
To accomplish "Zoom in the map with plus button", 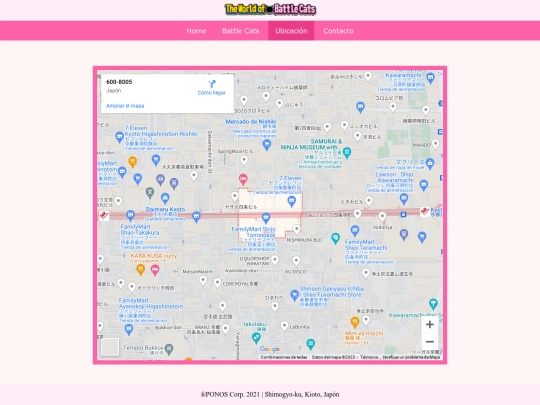I will coord(429,324).
